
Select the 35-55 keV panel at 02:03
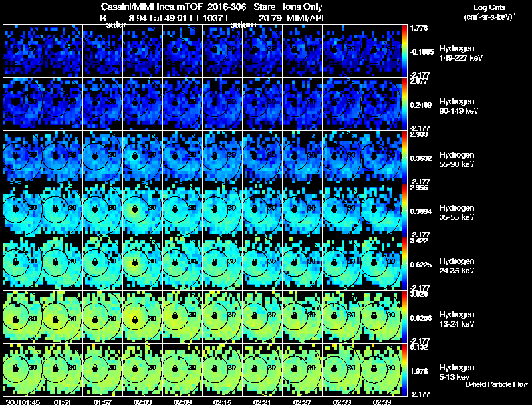tap(143, 211)
